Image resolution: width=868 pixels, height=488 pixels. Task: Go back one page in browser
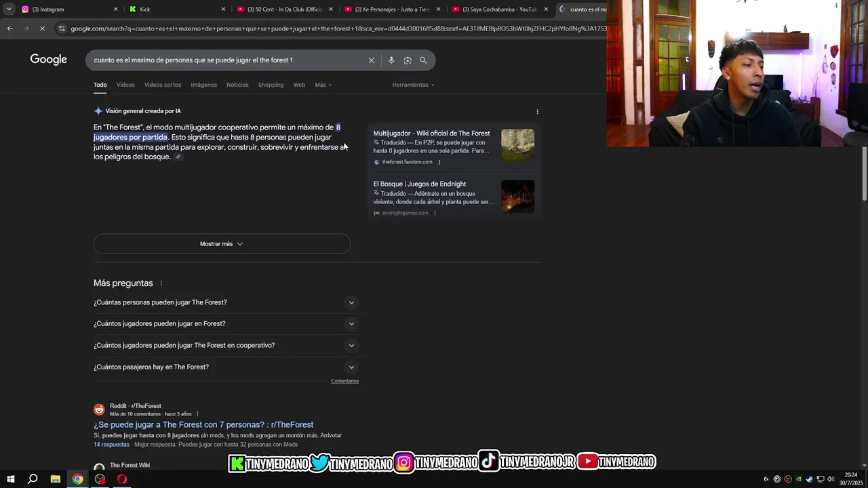[x=9, y=28]
